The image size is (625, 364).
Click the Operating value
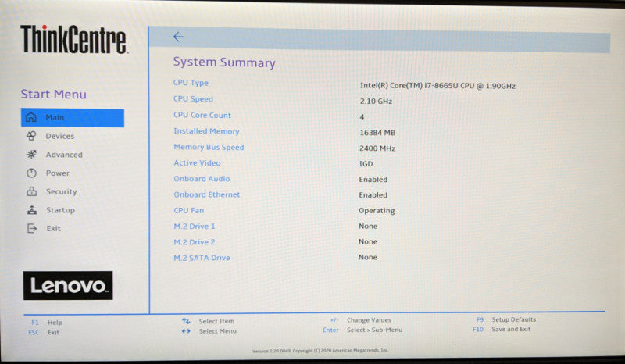tap(377, 210)
